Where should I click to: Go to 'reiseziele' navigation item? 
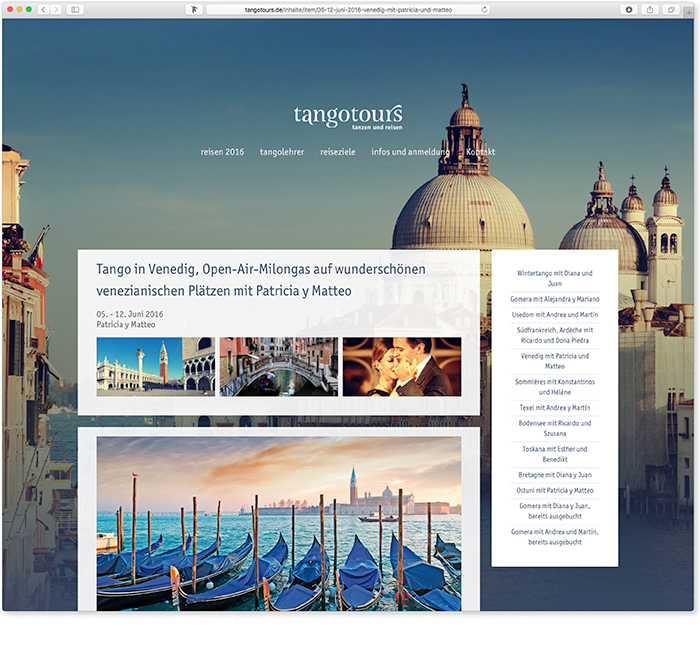pyautogui.click(x=337, y=152)
